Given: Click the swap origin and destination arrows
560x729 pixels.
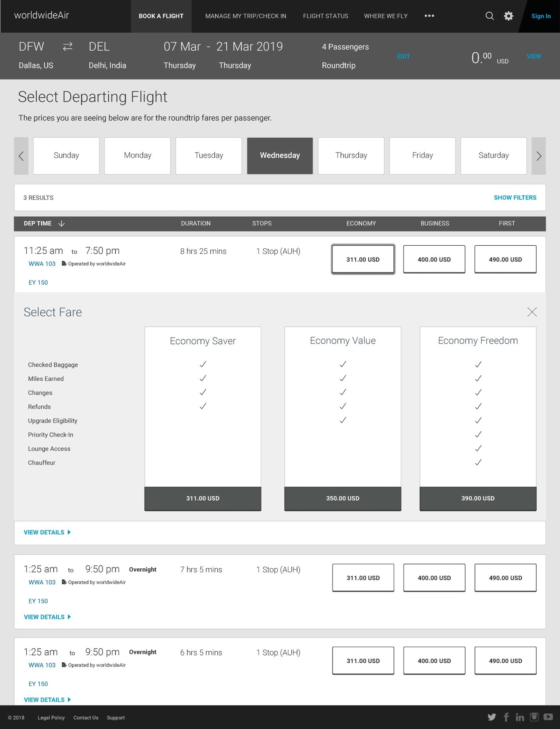Looking at the screenshot, I should tap(68, 47).
